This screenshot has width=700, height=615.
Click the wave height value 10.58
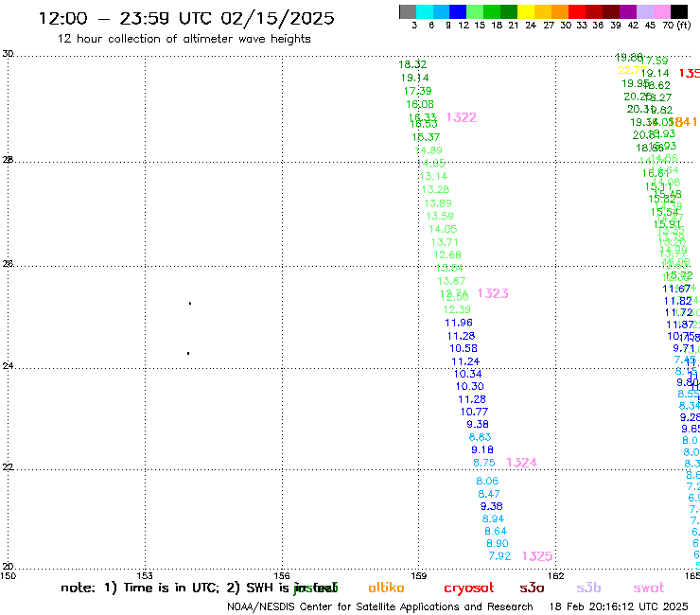[x=464, y=348]
